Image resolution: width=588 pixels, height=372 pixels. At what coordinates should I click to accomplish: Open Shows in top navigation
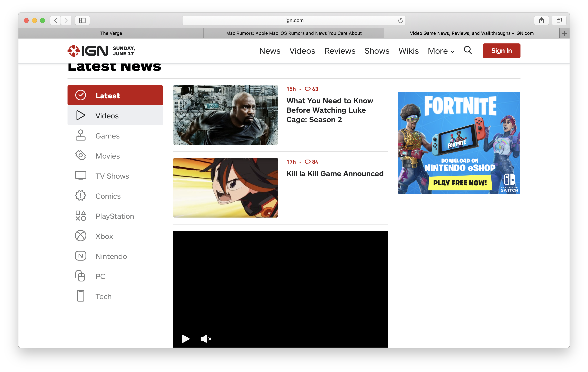pos(377,51)
